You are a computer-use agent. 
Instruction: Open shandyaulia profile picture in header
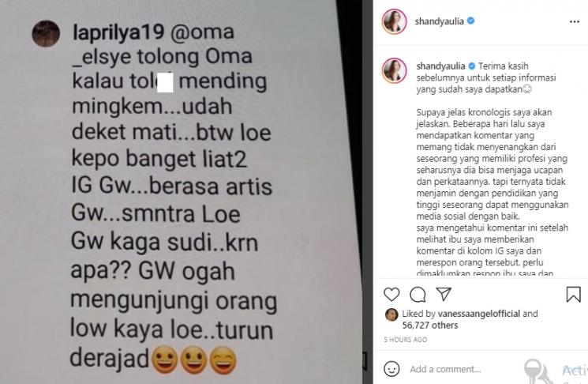coord(394,21)
